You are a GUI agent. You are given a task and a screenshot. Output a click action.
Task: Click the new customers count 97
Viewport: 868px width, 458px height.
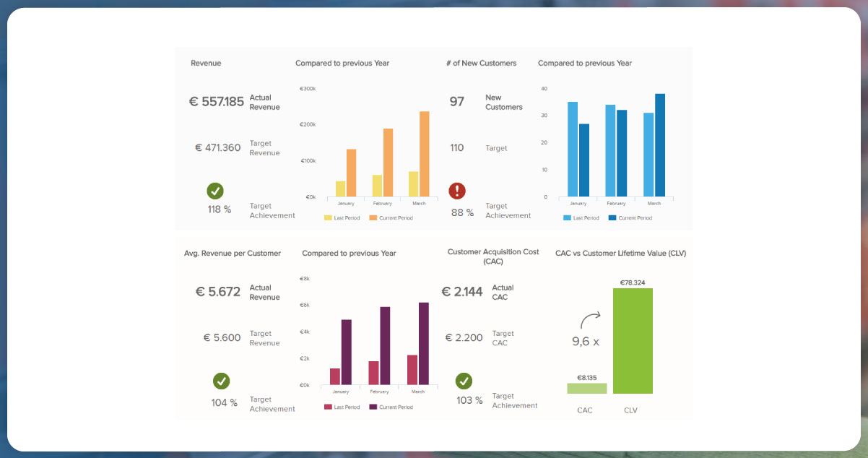(457, 102)
